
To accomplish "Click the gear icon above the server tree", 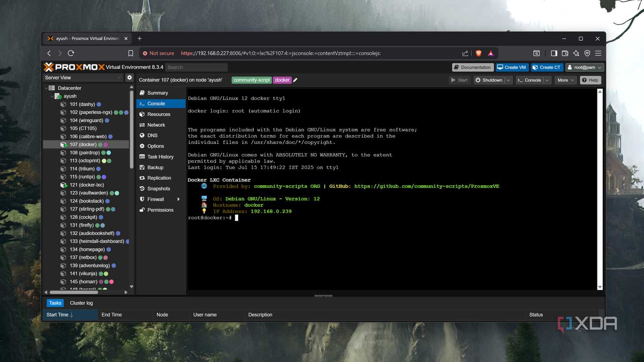I will pyautogui.click(x=129, y=77).
